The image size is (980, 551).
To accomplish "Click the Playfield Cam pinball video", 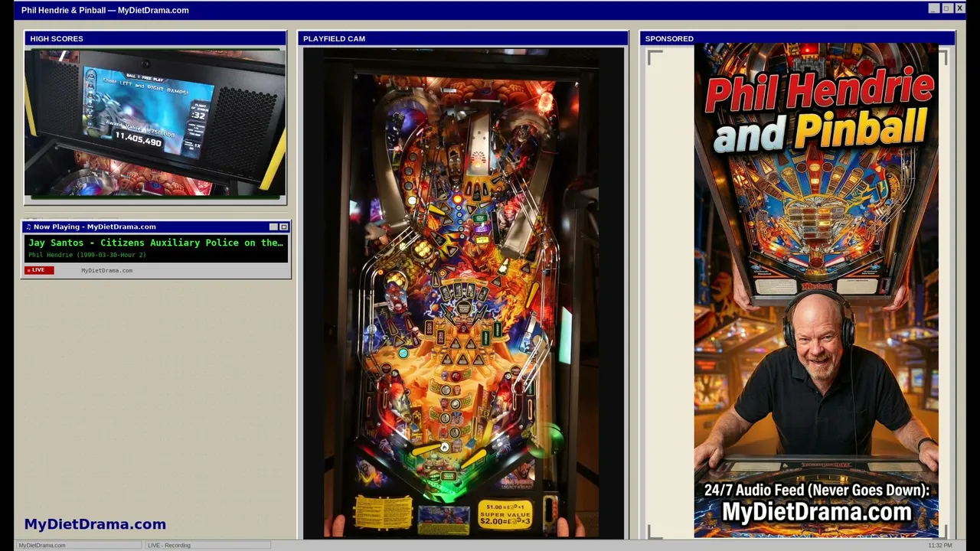I will coord(463,293).
